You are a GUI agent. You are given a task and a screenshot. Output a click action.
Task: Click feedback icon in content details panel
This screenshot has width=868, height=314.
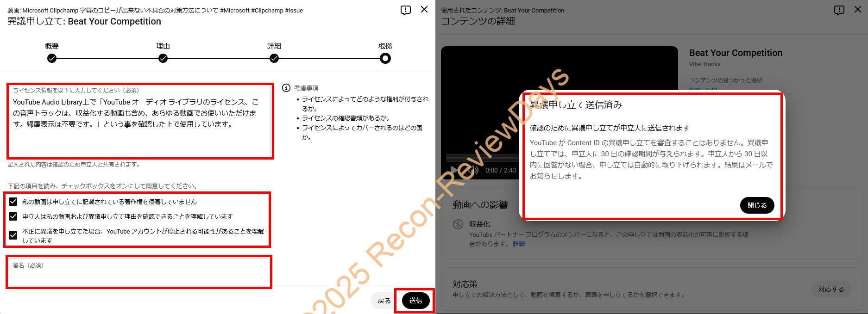coord(839,10)
